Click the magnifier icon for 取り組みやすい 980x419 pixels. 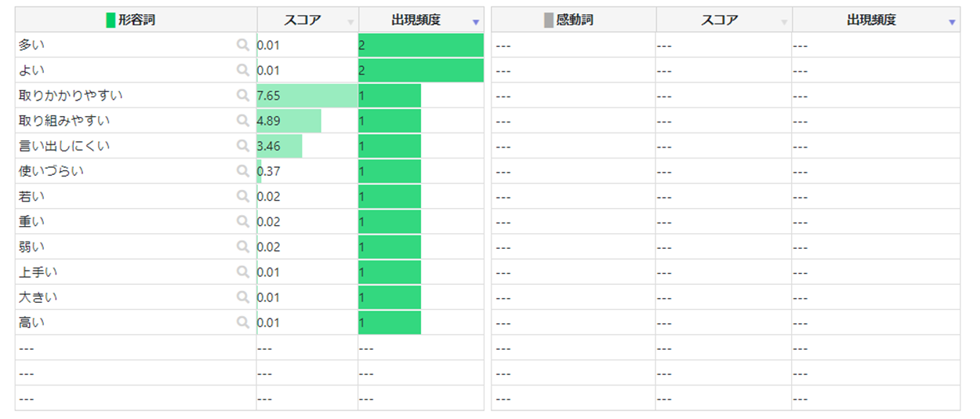click(x=243, y=121)
